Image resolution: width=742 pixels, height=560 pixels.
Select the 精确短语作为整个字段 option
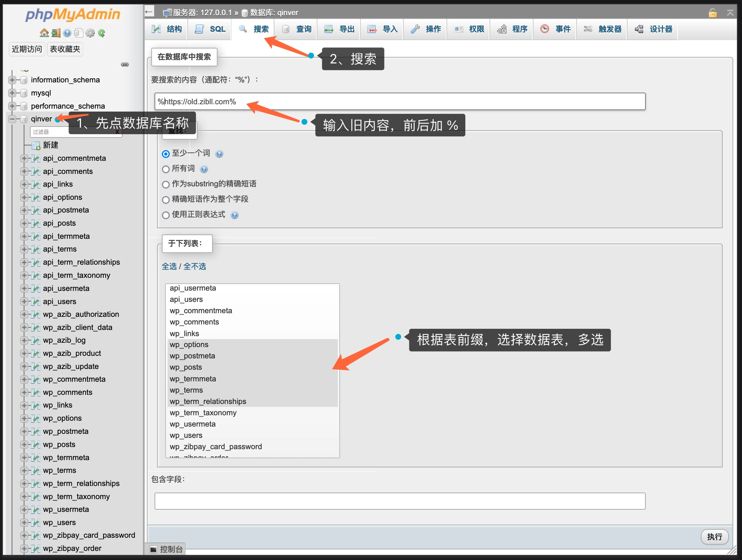coord(166,199)
